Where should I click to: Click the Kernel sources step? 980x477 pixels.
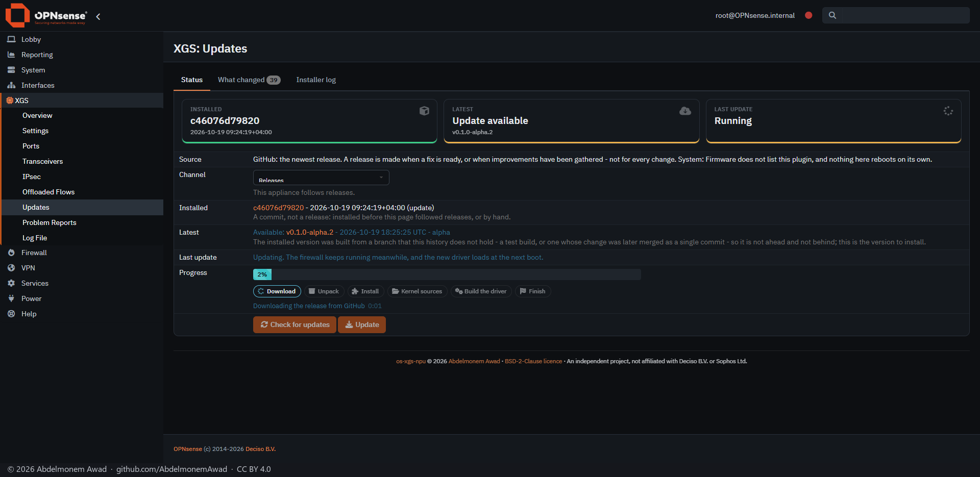tap(417, 291)
